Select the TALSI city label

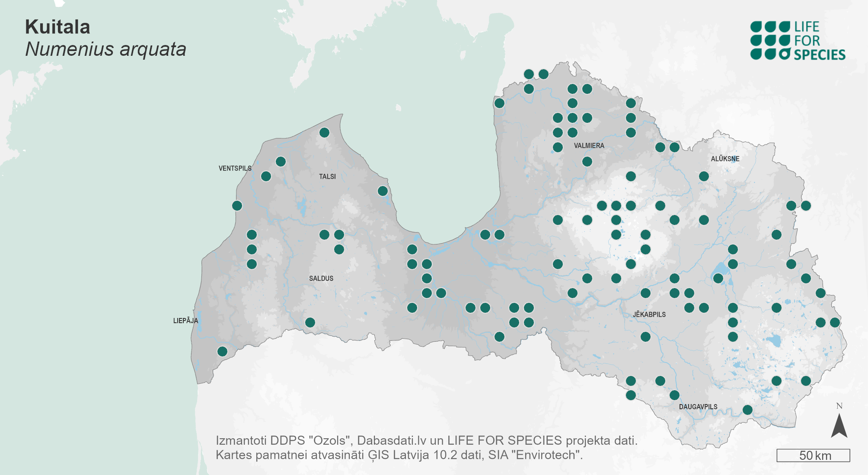coord(327,177)
